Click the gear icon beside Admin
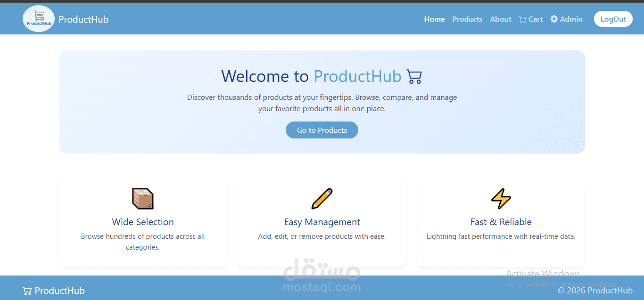 (x=554, y=19)
